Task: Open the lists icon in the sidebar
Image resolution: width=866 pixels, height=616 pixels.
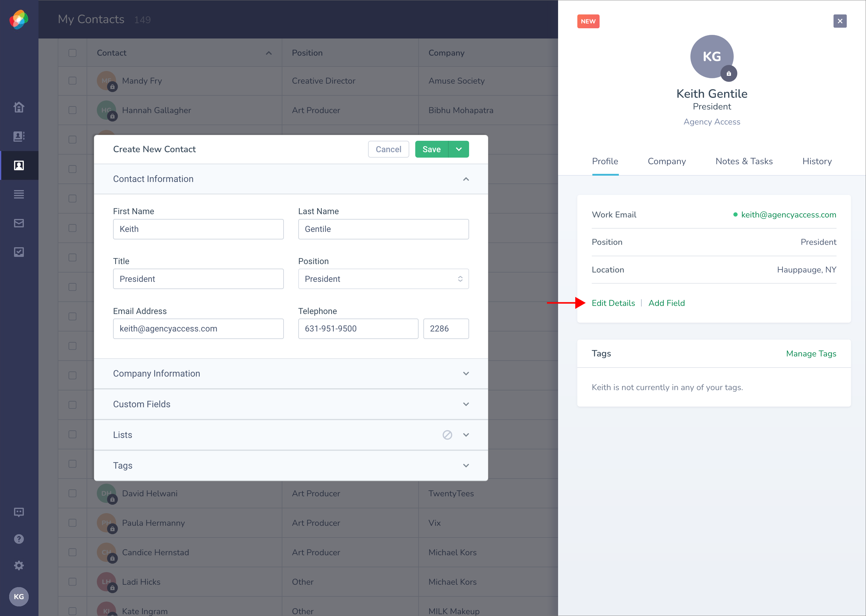Action: (x=19, y=194)
